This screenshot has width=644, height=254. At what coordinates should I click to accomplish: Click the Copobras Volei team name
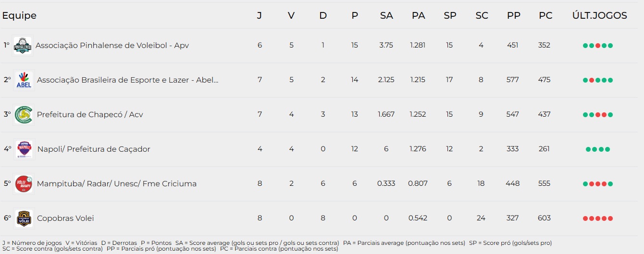65,218
